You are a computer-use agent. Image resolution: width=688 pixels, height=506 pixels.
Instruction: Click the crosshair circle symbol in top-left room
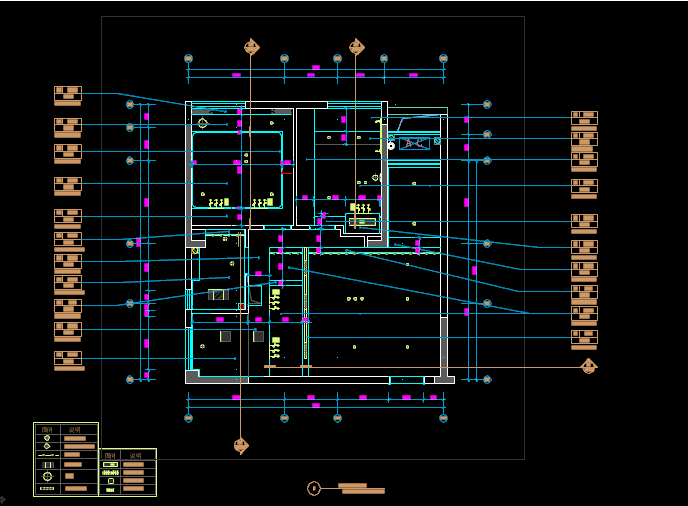[x=203, y=123]
